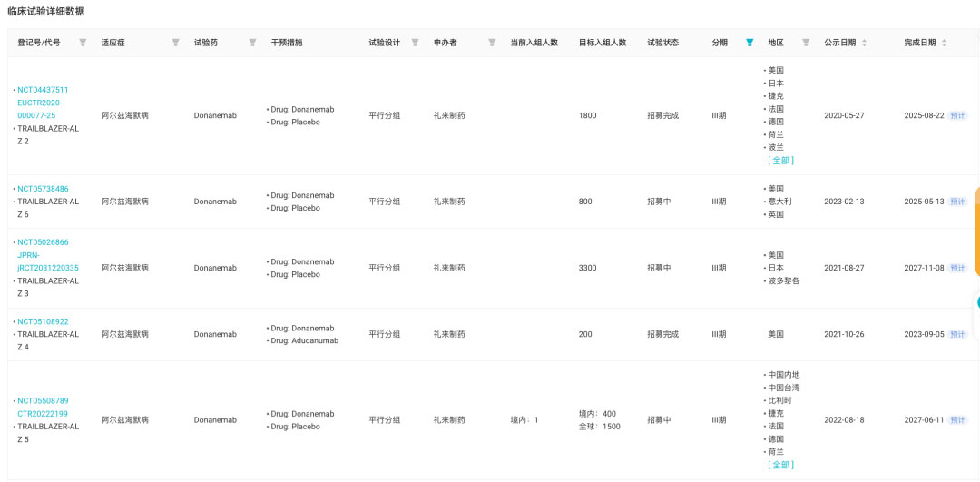Open NCT05508789 trial link
980x482 pixels.
pyautogui.click(x=43, y=400)
